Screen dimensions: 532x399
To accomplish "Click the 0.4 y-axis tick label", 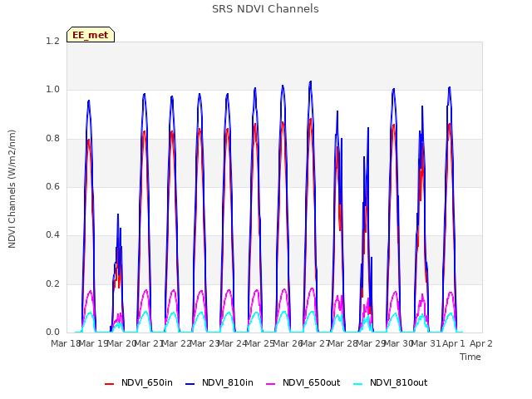I will click(x=52, y=234).
